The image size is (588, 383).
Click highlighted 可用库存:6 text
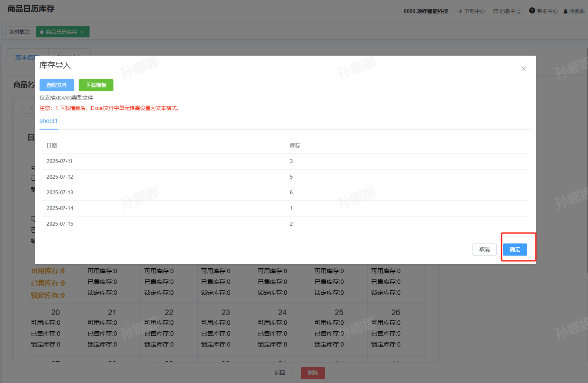(48, 271)
